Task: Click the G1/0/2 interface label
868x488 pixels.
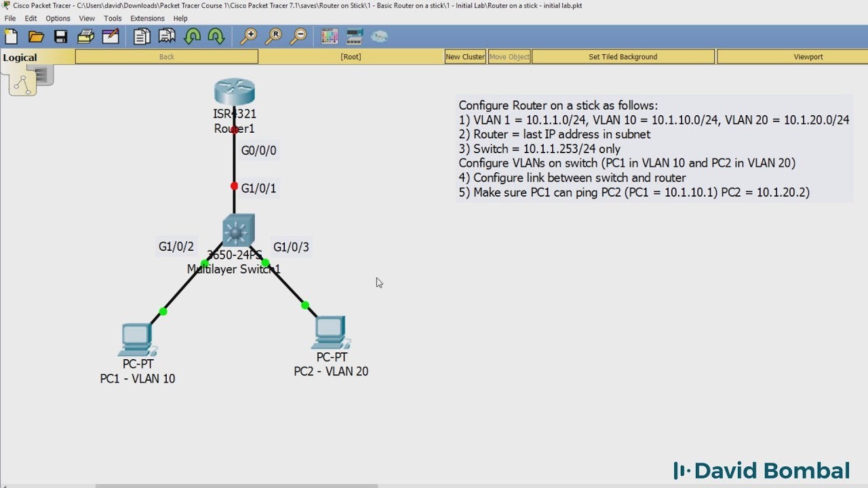Action: click(176, 247)
